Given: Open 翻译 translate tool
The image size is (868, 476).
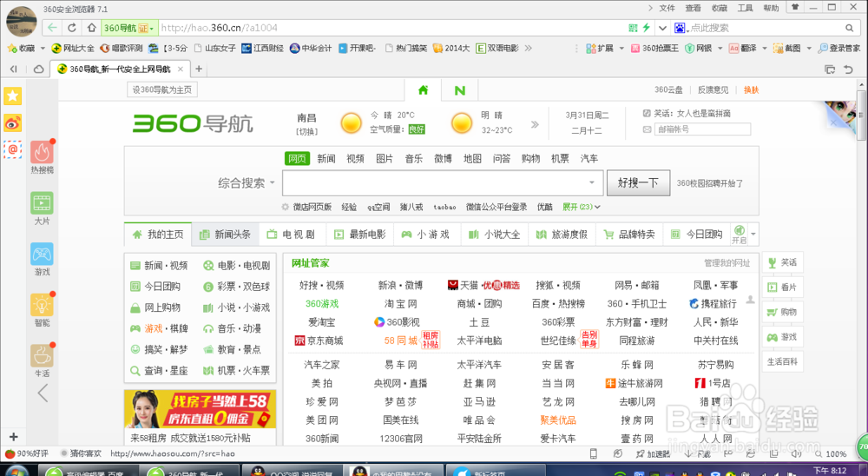Looking at the screenshot, I should click(742, 49).
